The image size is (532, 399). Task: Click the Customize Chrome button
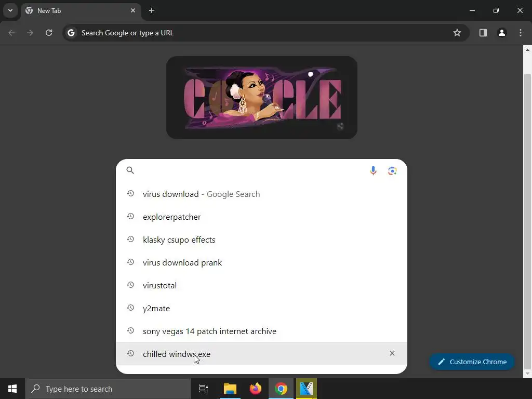tap(472, 362)
